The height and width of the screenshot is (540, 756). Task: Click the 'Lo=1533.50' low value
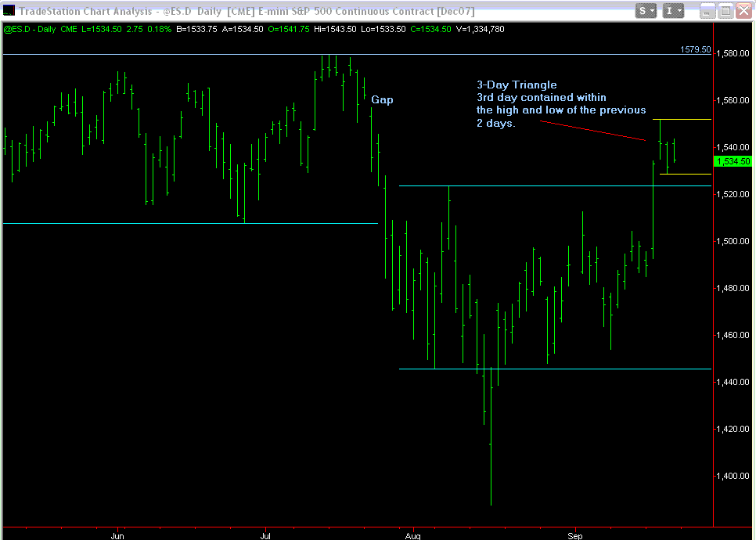click(x=383, y=30)
